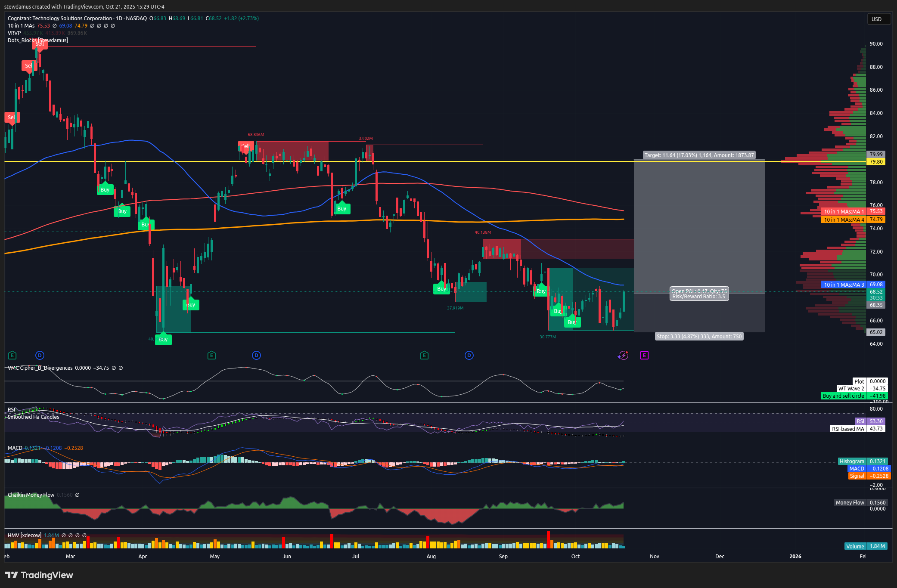Select the Chaikin Money Flow indicator legend
Screen dimensions: 897x588
pyautogui.click(x=31, y=495)
